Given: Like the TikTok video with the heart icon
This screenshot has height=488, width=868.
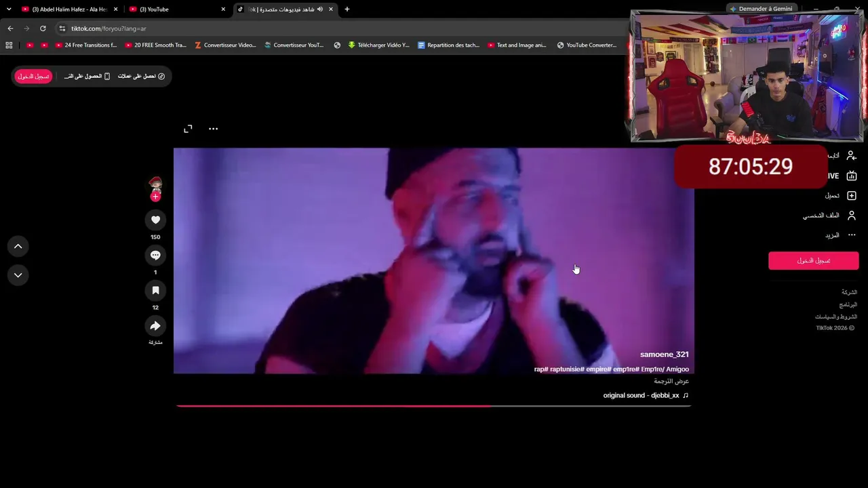Looking at the screenshot, I should coord(155,220).
